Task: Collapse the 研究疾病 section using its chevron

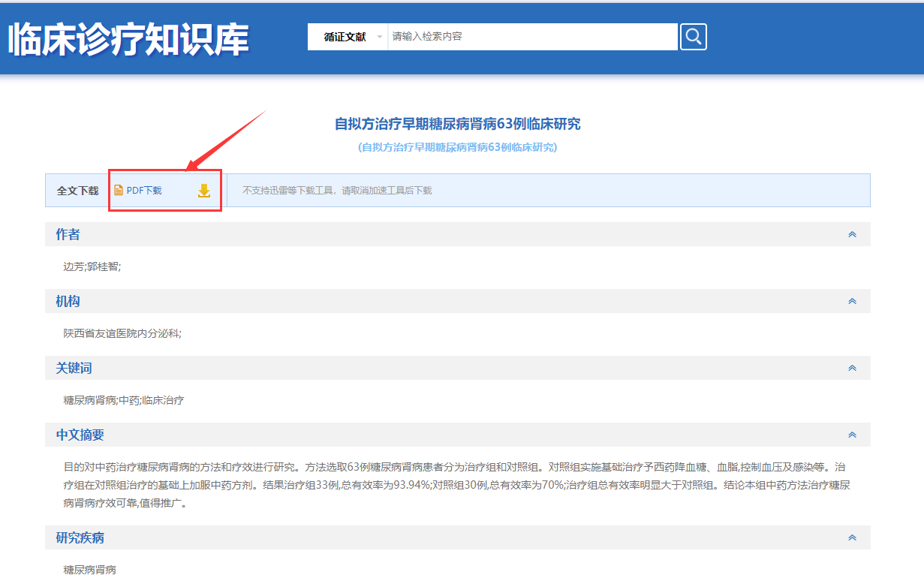Action: (852, 538)
